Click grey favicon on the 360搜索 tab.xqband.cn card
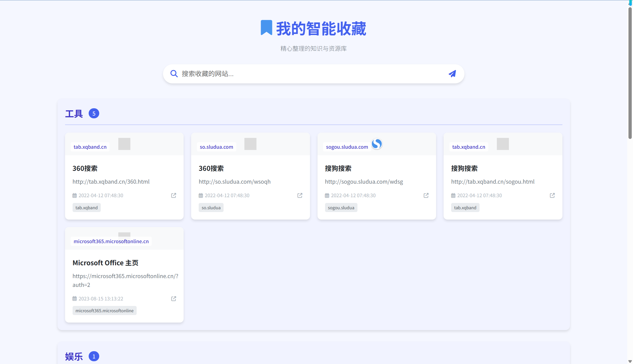 tap(124, 144)
